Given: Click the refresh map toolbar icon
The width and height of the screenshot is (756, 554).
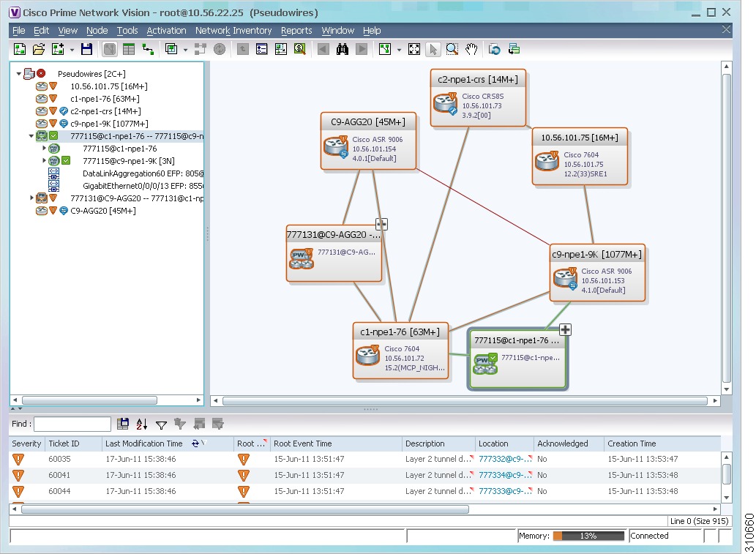Looking at the screenshot, I should click(x=494, y=49).
